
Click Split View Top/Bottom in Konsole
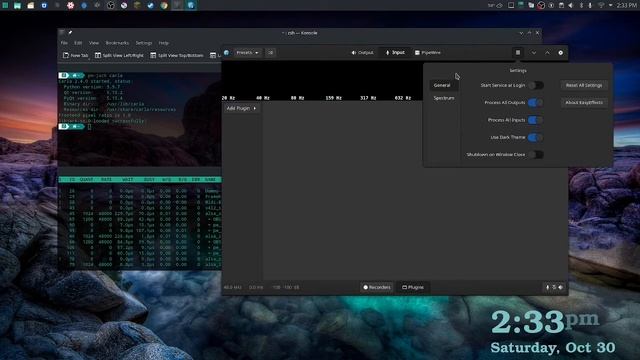coord(177,56)
